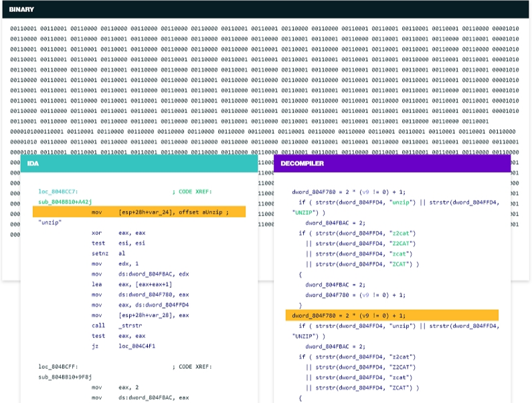The width and height of the screenshot is (532, 403).
Task: Select the mov eax, 2 instruction
Action: (x=115, y=388)
